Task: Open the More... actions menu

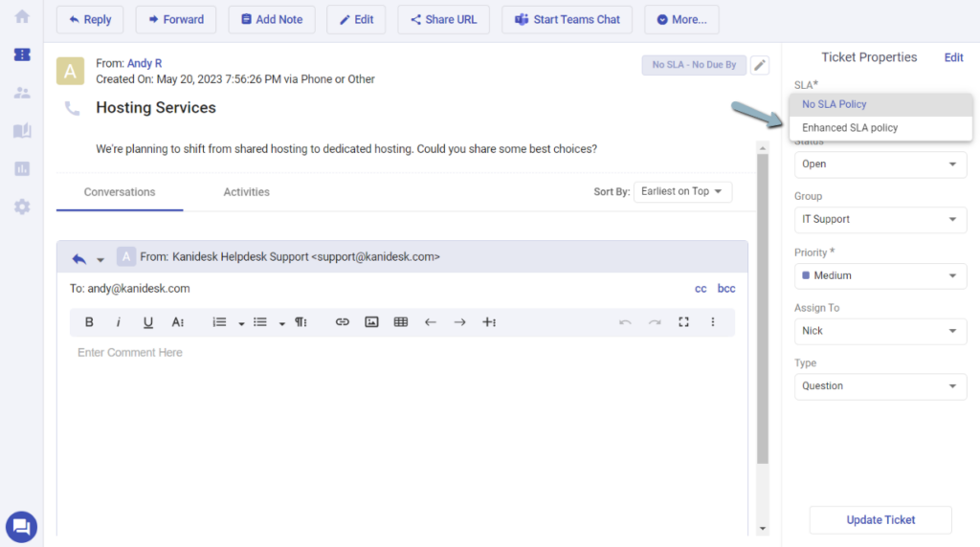Action: (681, 19)
